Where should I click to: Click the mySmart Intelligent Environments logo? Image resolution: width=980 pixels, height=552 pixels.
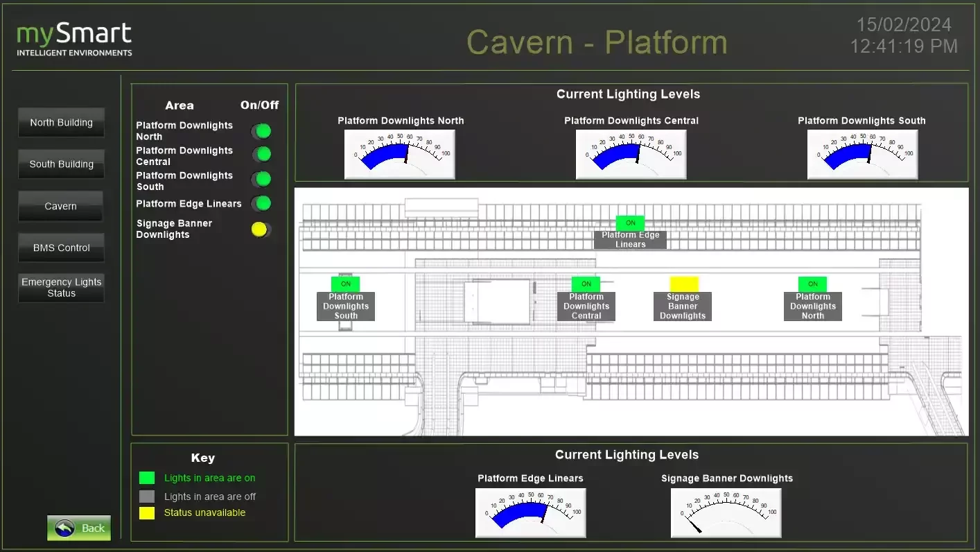tap(74, 40)
